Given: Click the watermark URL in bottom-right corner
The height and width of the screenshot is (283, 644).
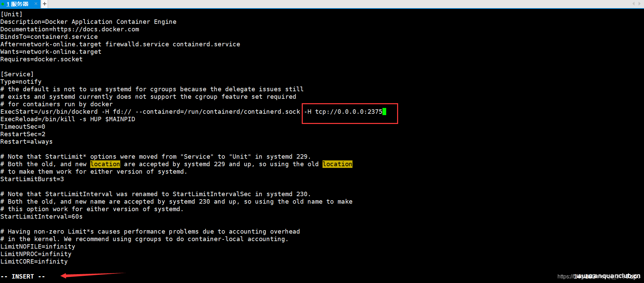Looking at the screenshot, I should (598, 276).
